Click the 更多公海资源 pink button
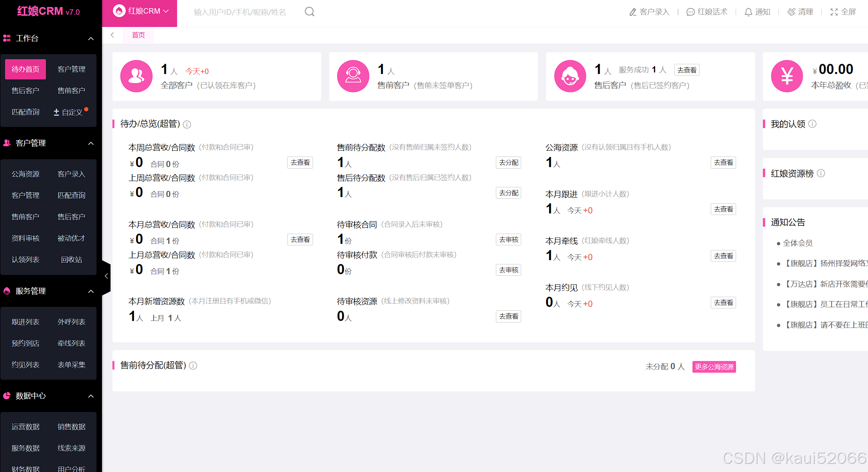868x472 pixels. click(x=714, y=367)
